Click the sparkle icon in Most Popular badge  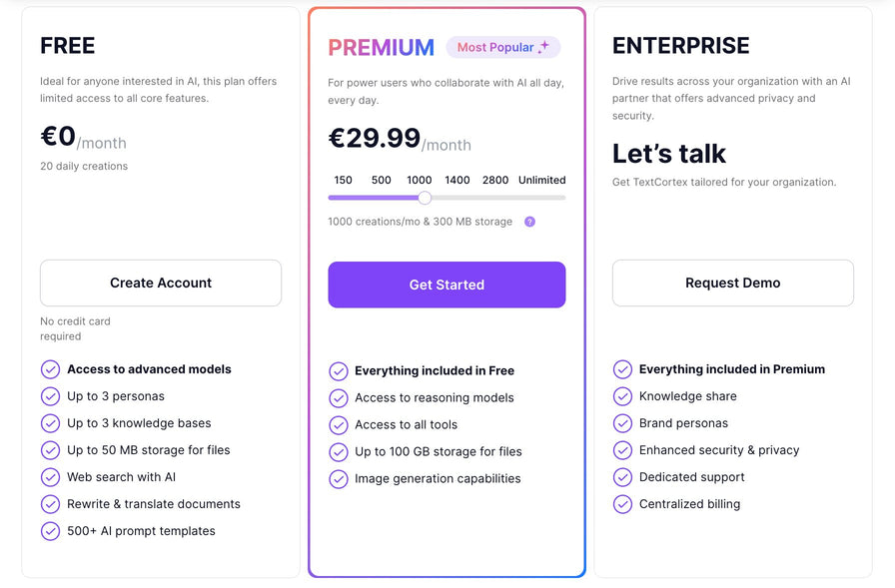point(543,47)
